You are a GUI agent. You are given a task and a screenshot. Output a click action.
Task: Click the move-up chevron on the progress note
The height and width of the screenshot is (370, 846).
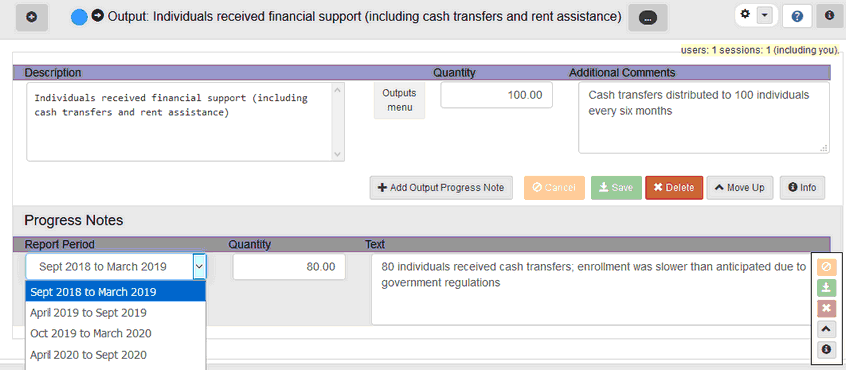click(825, 328)
